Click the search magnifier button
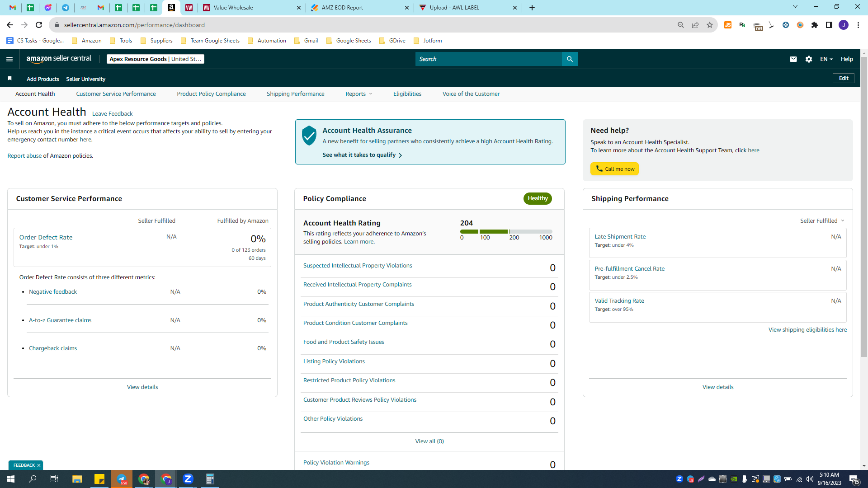This screenshot has width=868, height=488. click(570, 59)
